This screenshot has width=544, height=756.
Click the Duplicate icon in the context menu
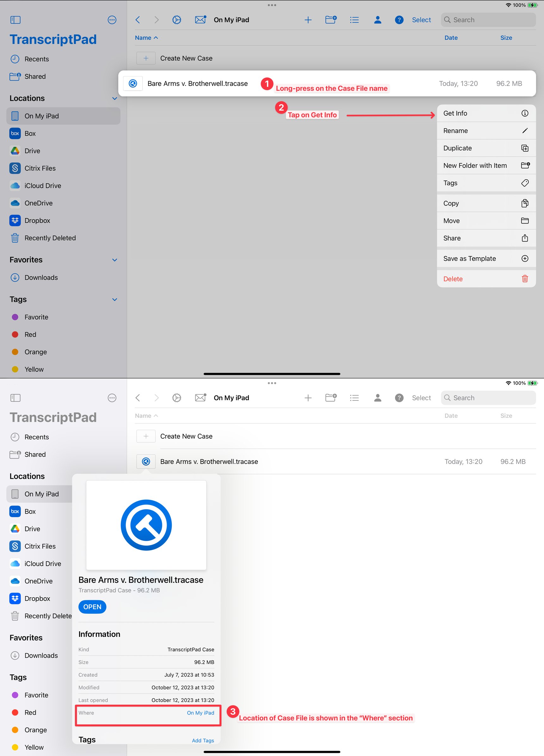pos(525,148)
